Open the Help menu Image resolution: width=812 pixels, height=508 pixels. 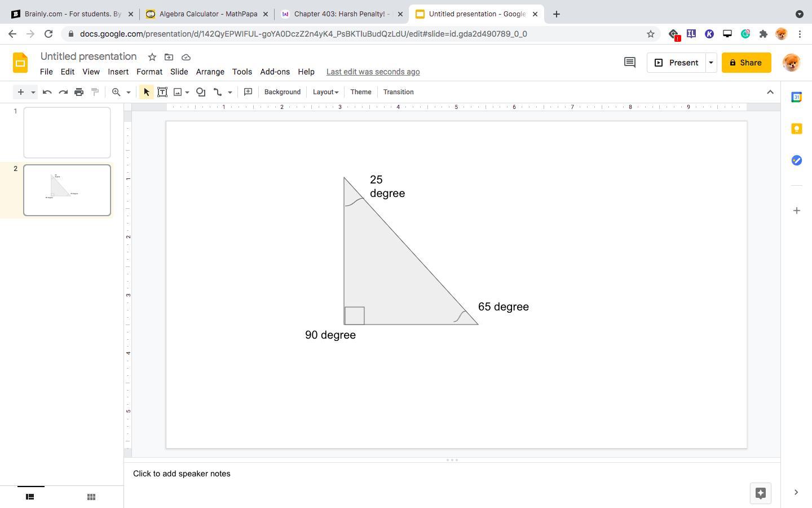306,72
